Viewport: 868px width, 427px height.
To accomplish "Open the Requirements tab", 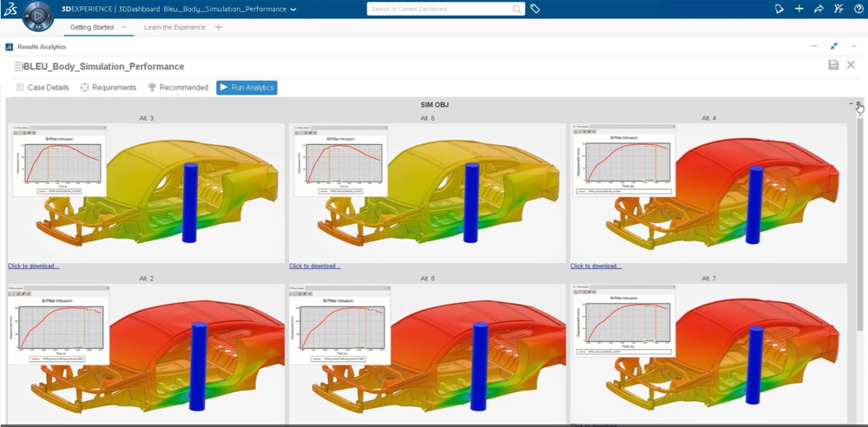I will [x=108, y=88].
